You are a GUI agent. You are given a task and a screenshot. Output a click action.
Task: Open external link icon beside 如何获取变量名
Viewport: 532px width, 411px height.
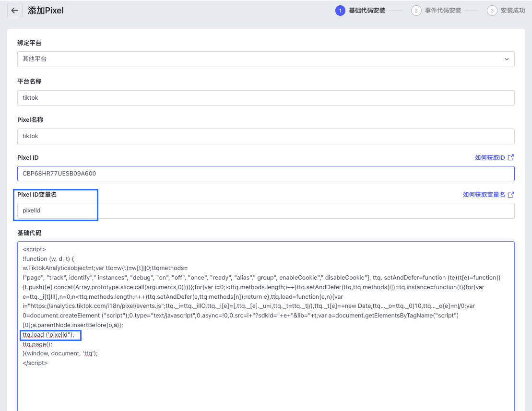tap(510, 195)
